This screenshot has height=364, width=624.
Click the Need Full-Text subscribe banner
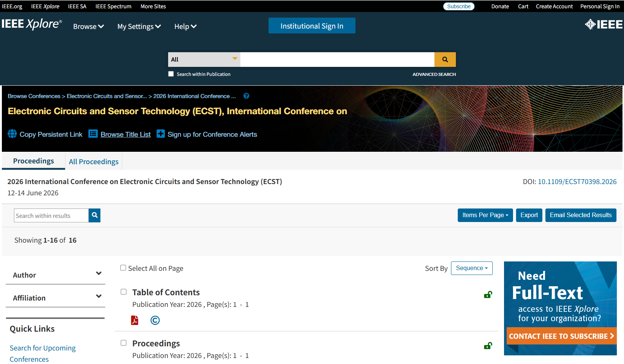pos(560,308)
